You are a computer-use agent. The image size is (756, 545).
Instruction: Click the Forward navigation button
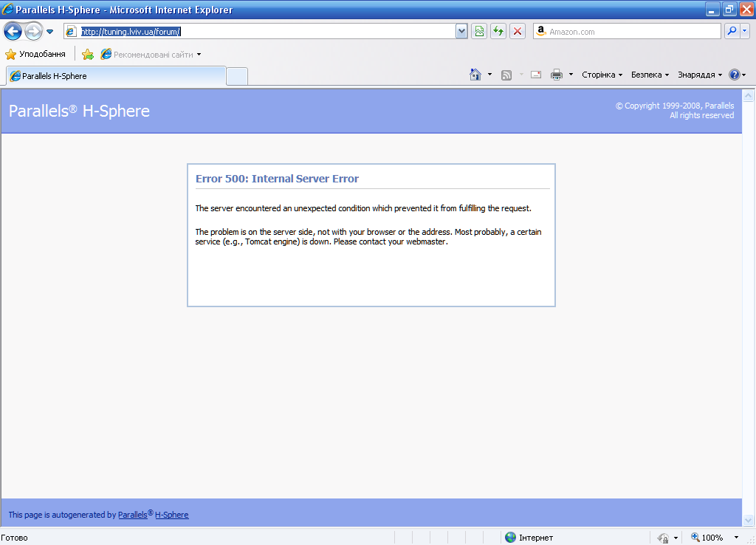point(33,32)
